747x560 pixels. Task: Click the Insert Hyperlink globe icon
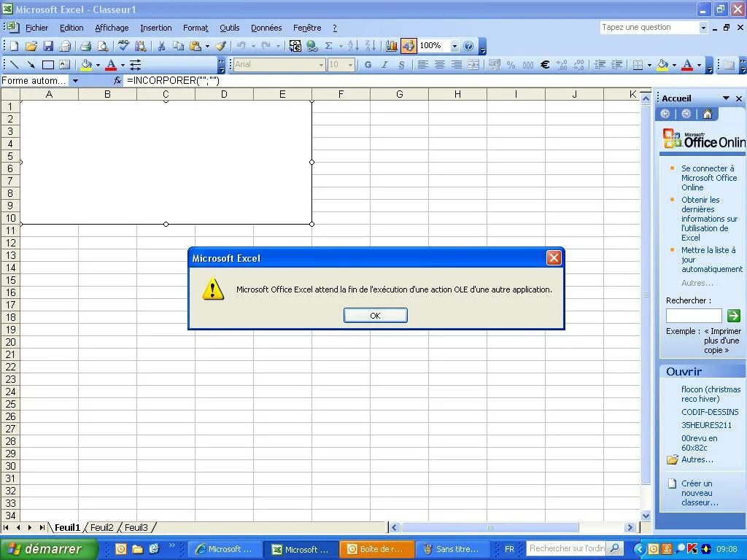(x=312, y=46)
